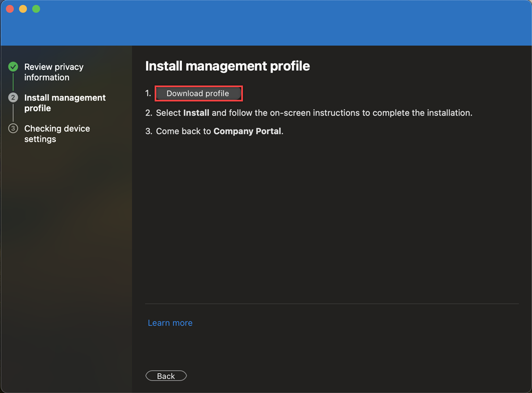Zoom window with the green button
532x393 pixels.
point(36,9)
